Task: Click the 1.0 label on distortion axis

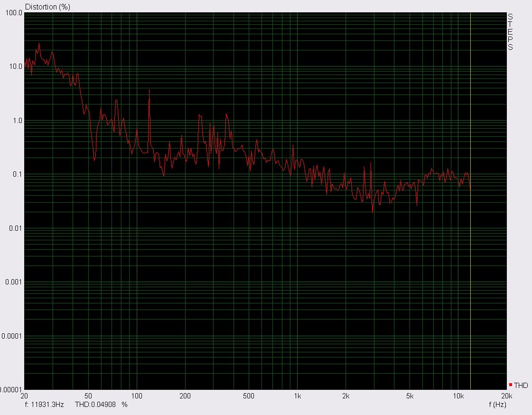Action: click(x=18, y=121)
